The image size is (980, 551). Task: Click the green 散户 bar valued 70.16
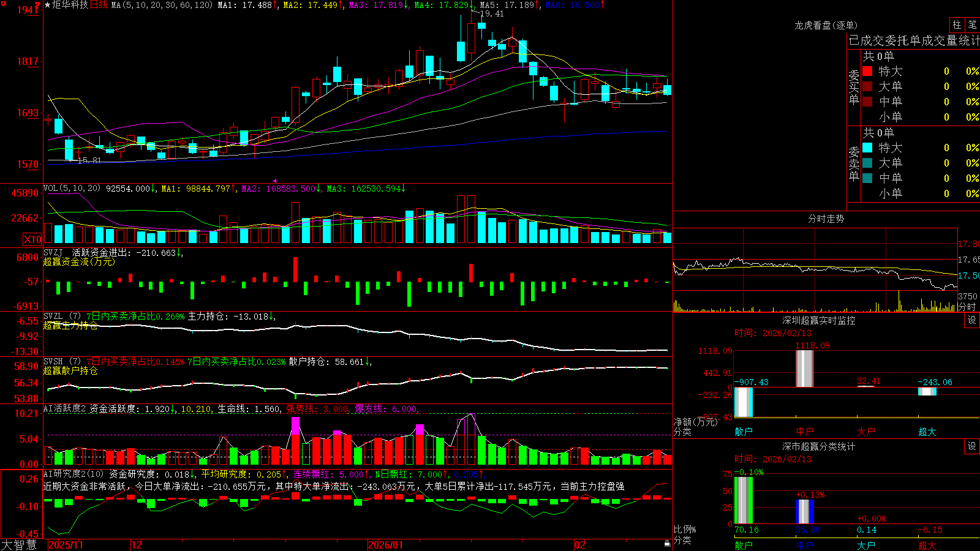pyautogui.click(x=744, y=500)
